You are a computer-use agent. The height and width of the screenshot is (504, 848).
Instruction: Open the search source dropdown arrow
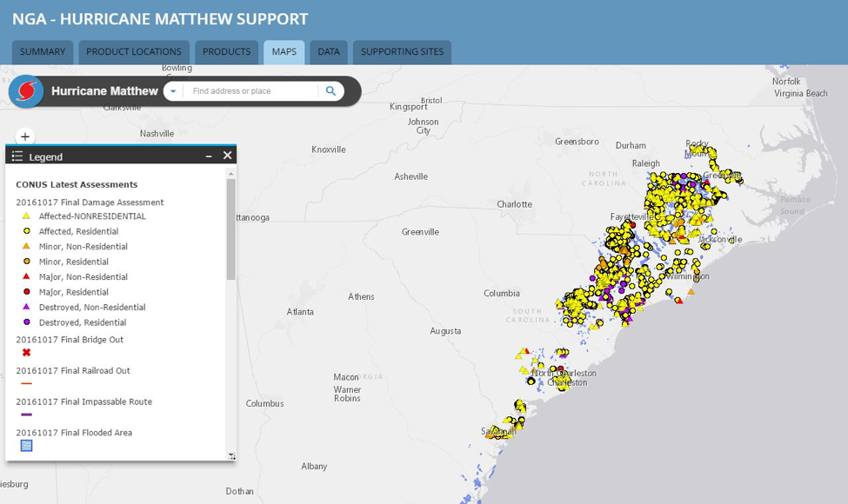(173, 91)
